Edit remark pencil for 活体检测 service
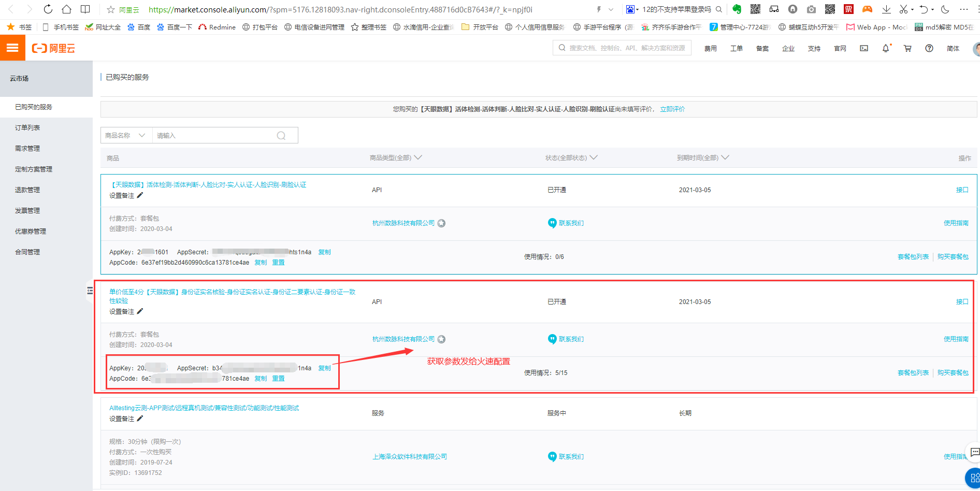 [x=140, y=195]
